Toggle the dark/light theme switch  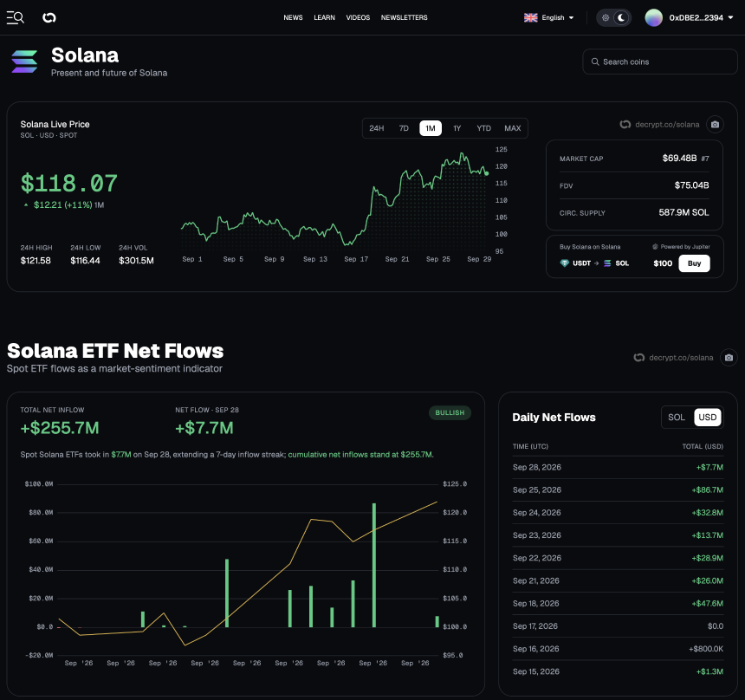pos(613,17)
